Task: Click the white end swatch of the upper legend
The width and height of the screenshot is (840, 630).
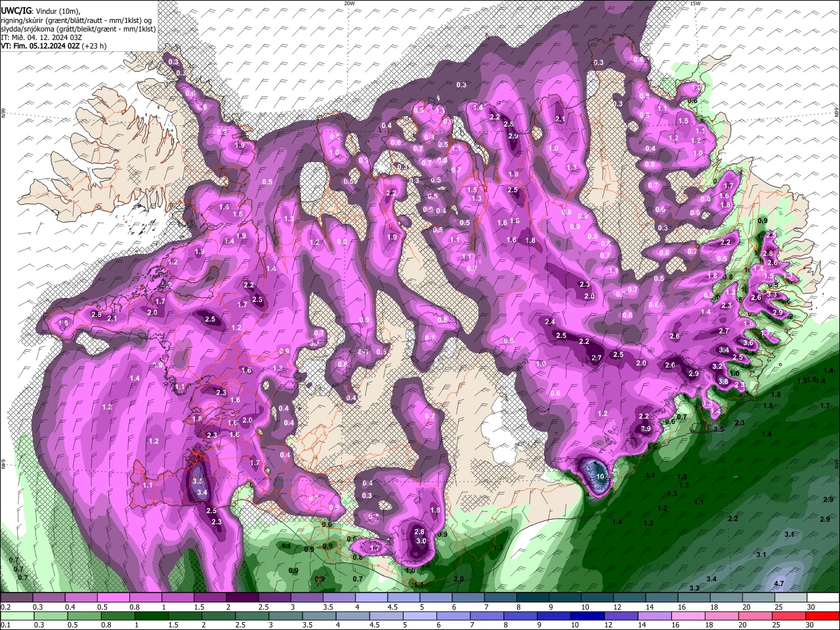Action: pos(823,598)
